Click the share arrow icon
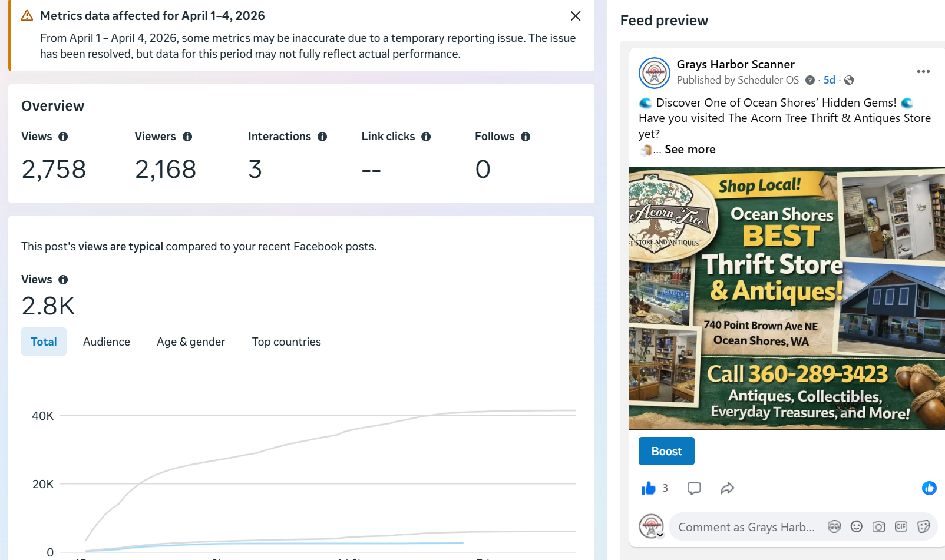The height and width of the screenshot is (560, 945). coord(727,488)
